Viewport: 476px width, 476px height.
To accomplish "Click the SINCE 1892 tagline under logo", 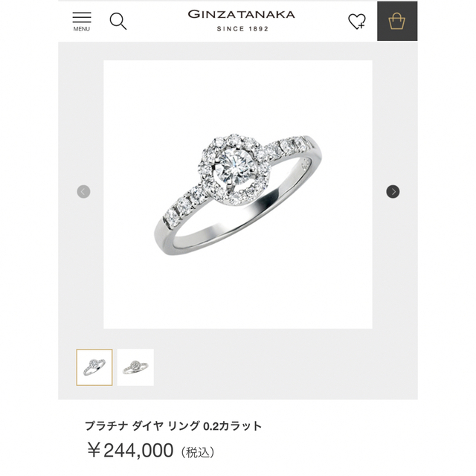I will (x=242, y=29).
